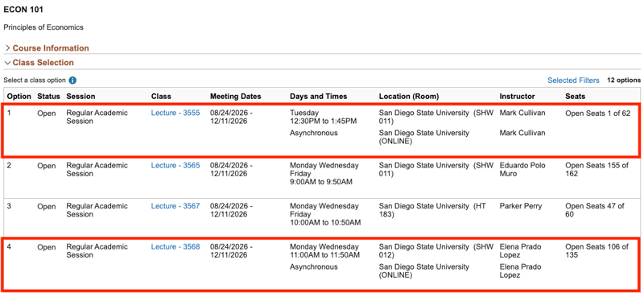
Task: Click the Location (Room) column header
Action: click(x=409, y=97)
